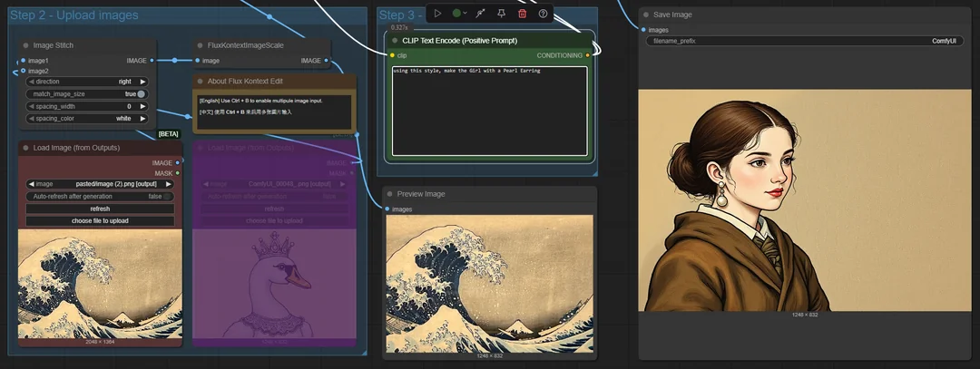
Task: Click IMAGE output socket of brown Load Image node
Action: [178, 163]
